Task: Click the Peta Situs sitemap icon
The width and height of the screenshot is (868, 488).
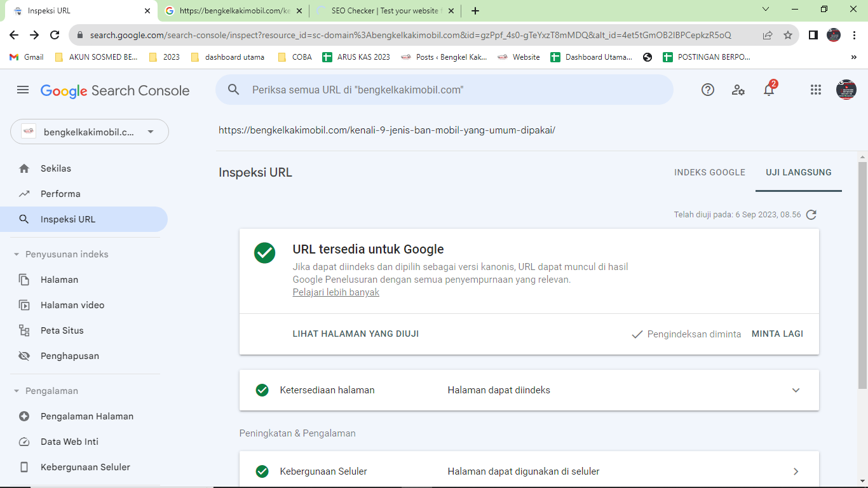Action: tap(24, 330)
